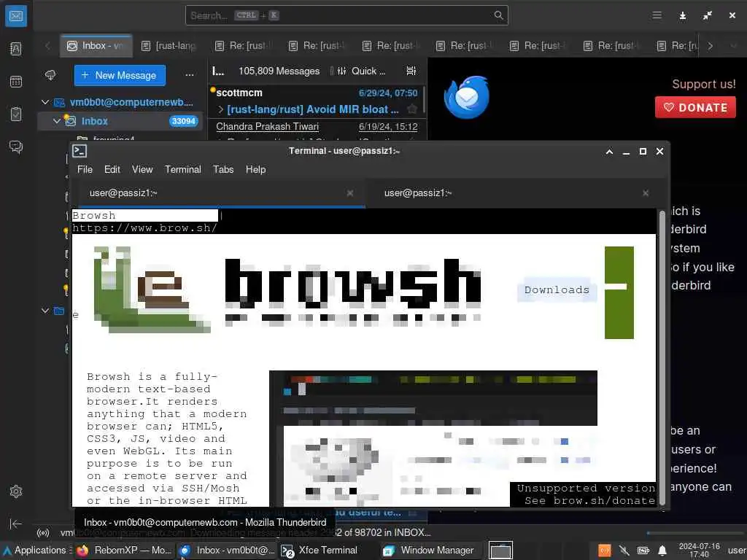Close the first user@passiz1 terminal tab

coord(350,192)
